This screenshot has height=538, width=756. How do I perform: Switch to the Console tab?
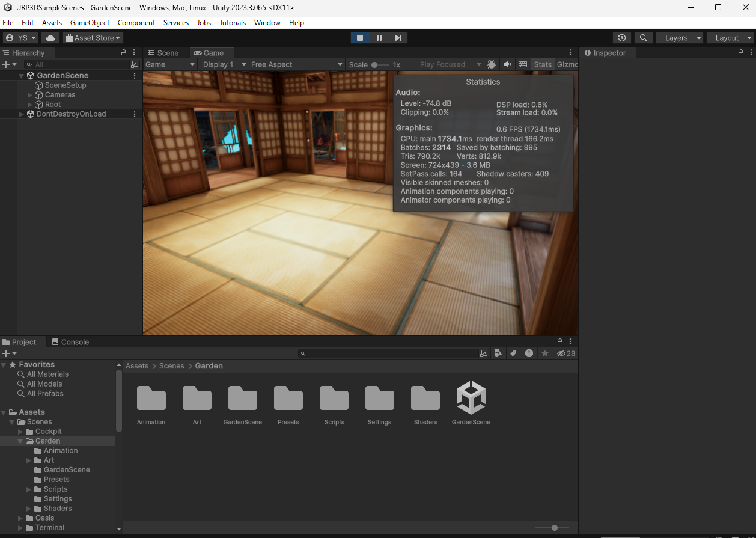click(70, 342)
